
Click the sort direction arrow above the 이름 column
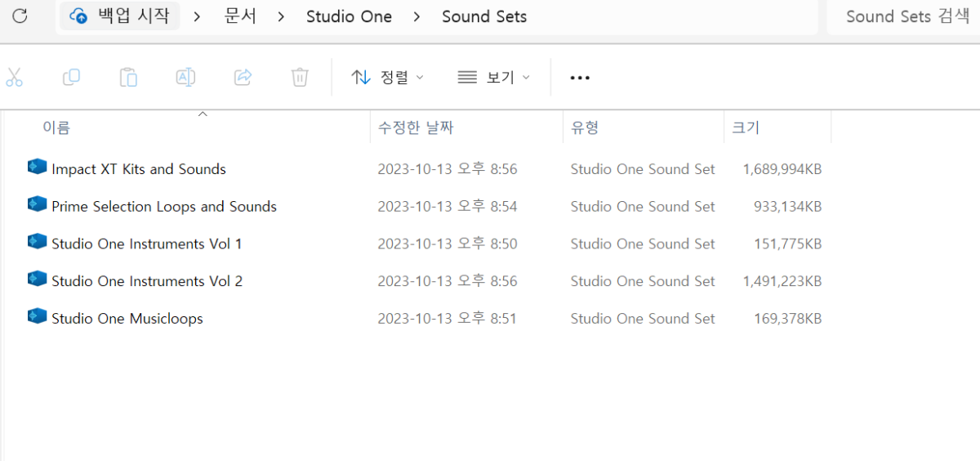203,114
